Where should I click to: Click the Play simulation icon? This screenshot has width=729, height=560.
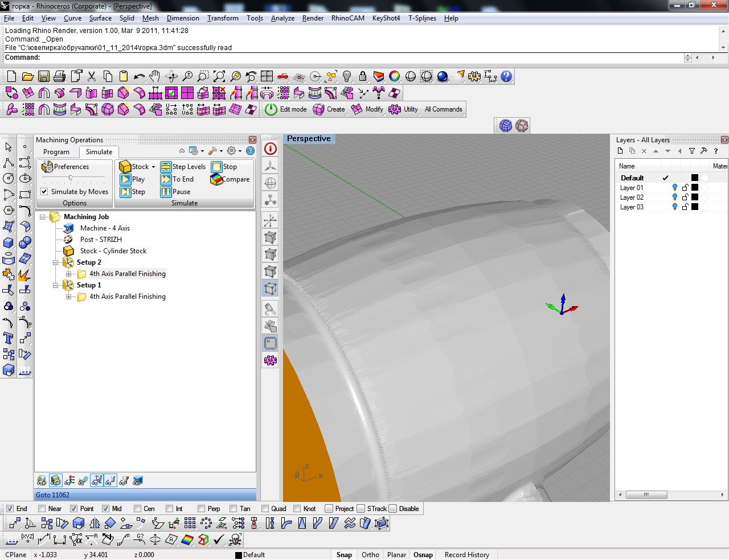125,179
